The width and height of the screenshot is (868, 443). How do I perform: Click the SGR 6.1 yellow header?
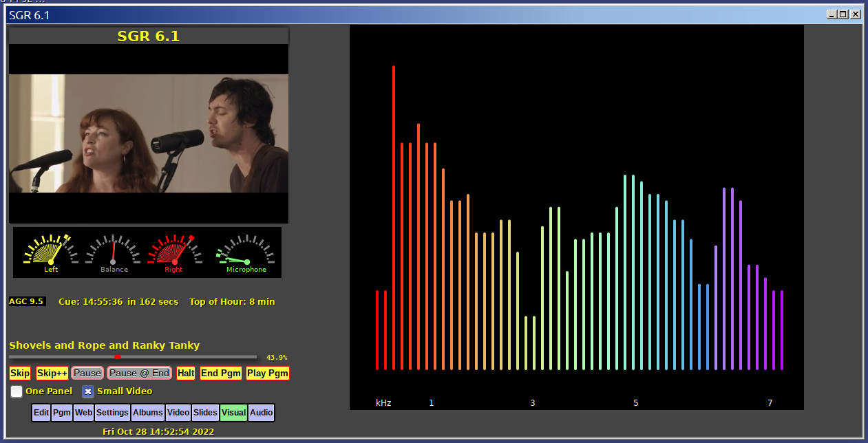149,36
